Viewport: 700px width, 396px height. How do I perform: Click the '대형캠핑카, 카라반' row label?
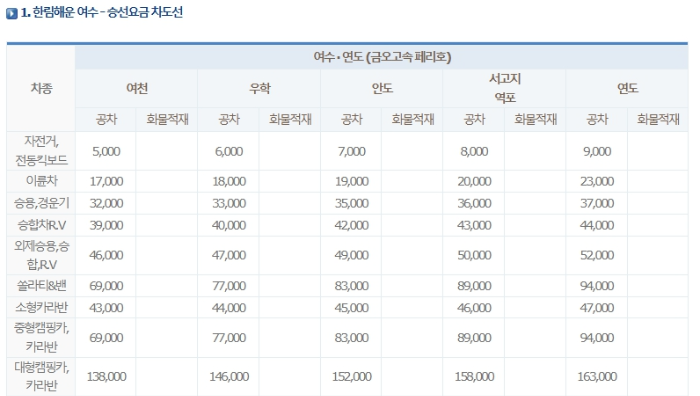[x=41, y=376]
